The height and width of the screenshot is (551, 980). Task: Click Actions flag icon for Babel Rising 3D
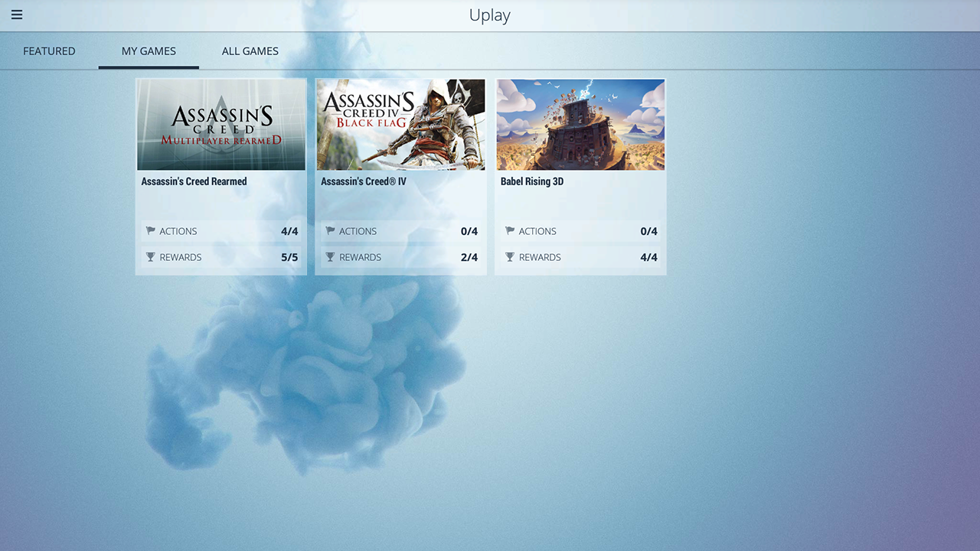coord(510,231)
